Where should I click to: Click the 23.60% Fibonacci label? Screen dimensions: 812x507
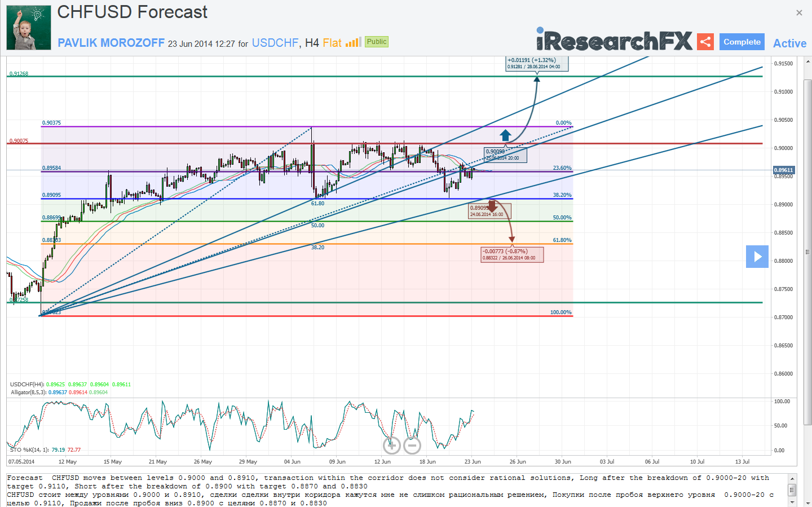[562, 168]
